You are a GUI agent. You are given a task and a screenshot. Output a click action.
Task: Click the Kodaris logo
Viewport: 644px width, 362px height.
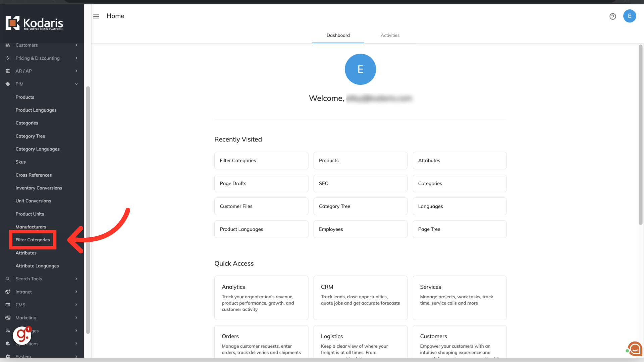pos(34,23)
